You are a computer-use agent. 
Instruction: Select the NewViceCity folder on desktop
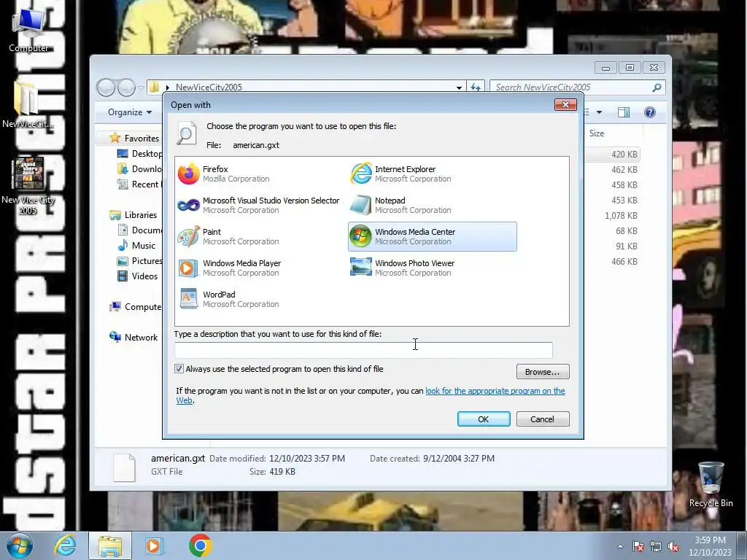27,105
